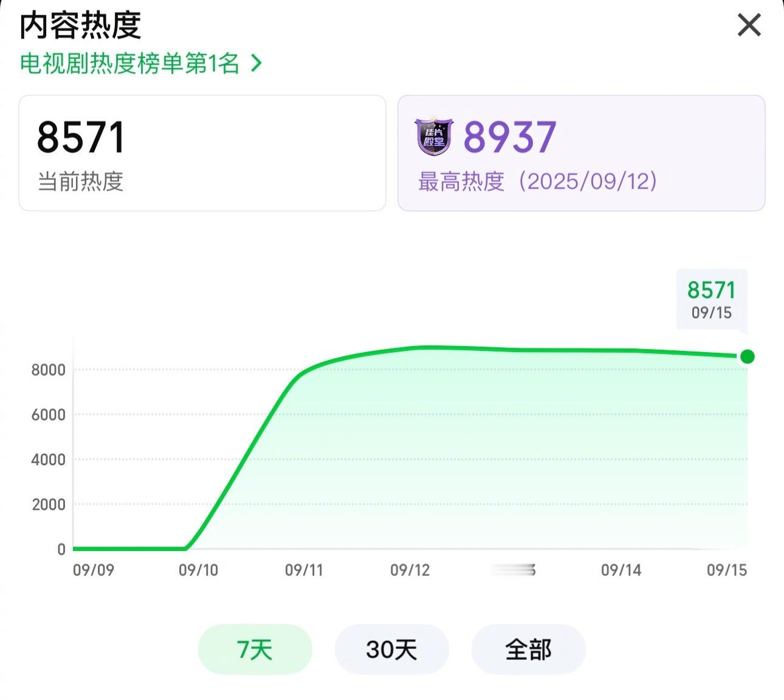Switch to the 30天 range tab
This screenshot has height=700, width=784.
click(x=391, y=649)
